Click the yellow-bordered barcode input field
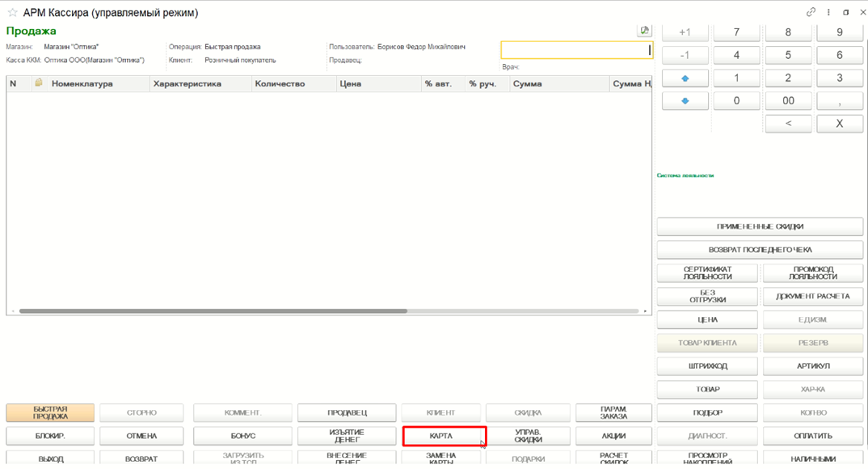Screen dimensions: 868x469 (x=576, y=50)
